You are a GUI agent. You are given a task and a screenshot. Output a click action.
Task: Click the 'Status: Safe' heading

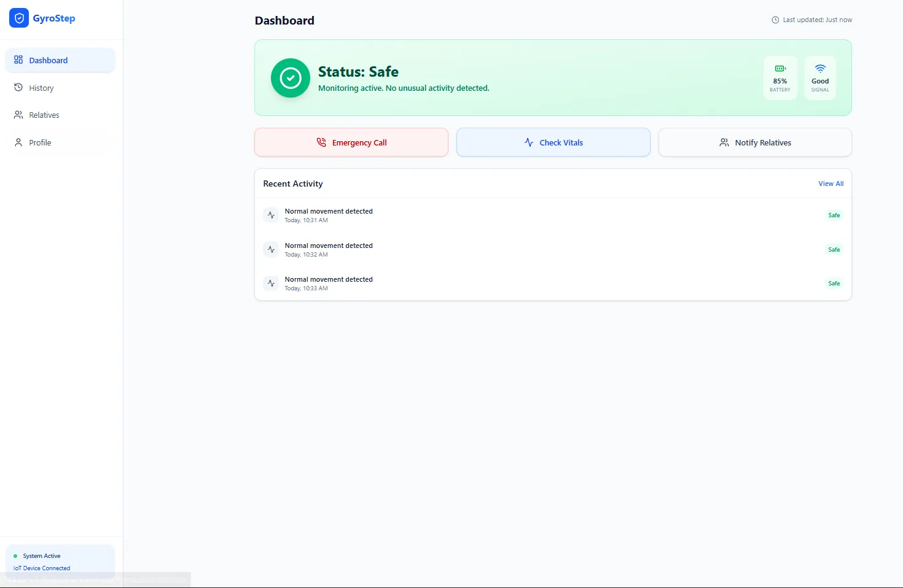coord(358,72)
